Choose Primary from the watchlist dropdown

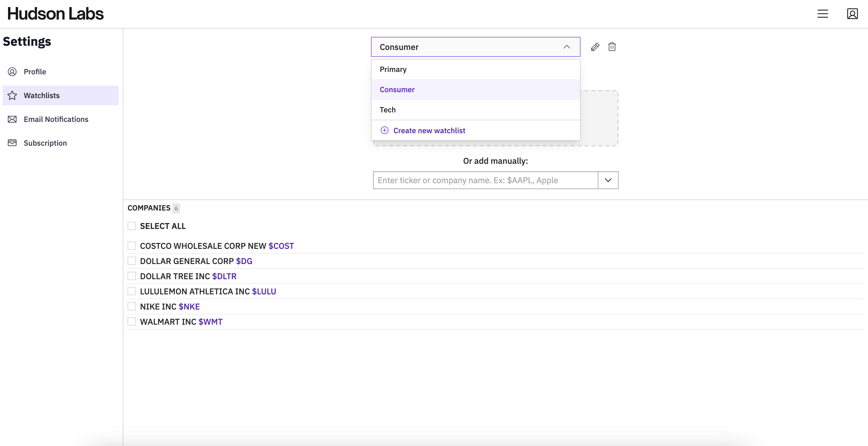[393, 70]
